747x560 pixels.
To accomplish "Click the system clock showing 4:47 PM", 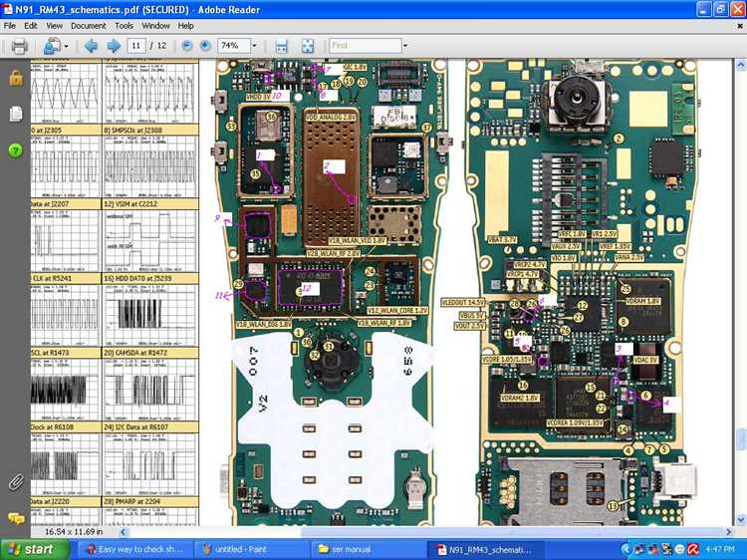I will click(x=720, y=549).
